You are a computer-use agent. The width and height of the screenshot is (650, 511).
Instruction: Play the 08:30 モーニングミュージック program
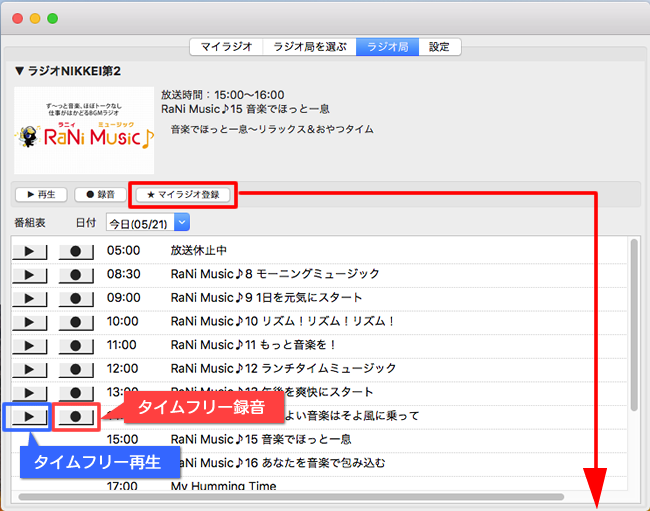[29, 275]
